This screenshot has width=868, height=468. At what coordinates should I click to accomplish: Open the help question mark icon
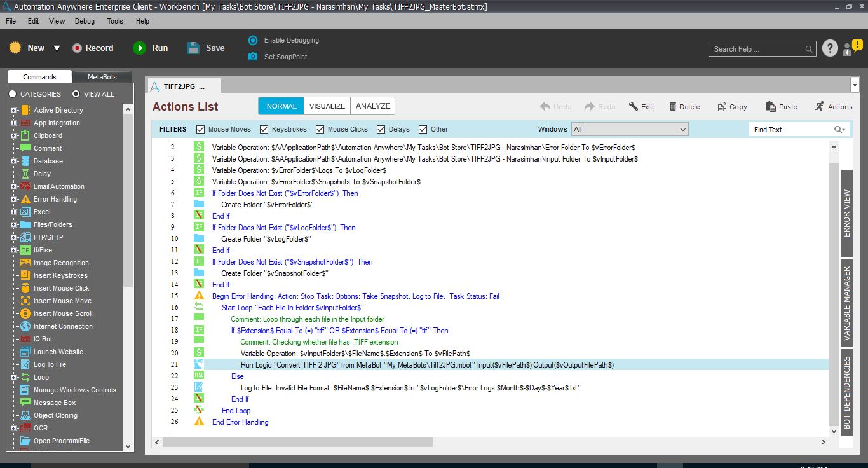(830, 48)
